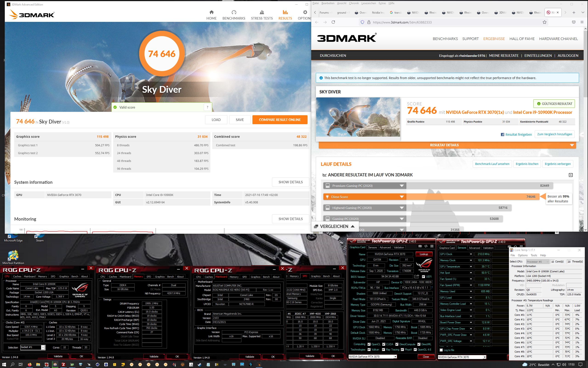
Task: Toggle Ray Tracing checkbox in GPU-Z
Action: pyautogui.click(x=383, y=350)
